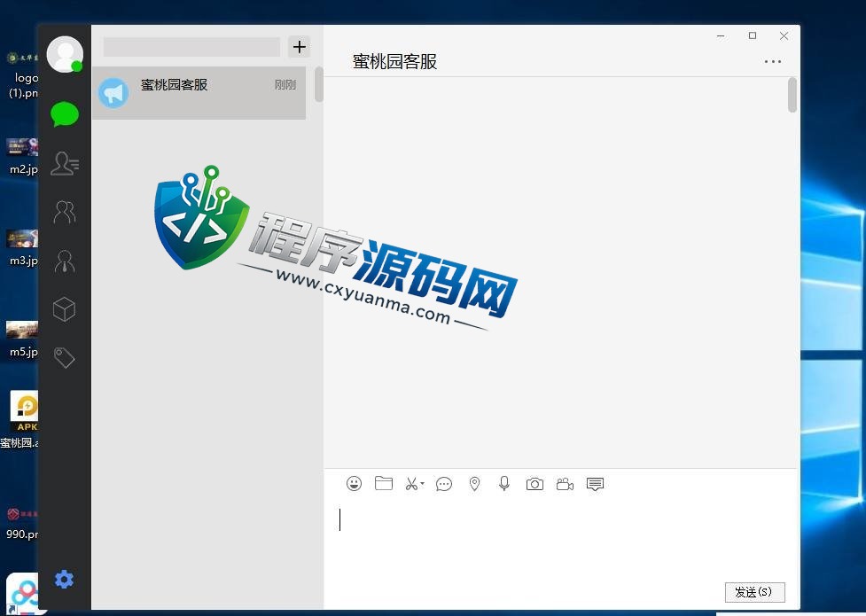Click the plus add button
The image size is (866, 616).
point(300,47)
